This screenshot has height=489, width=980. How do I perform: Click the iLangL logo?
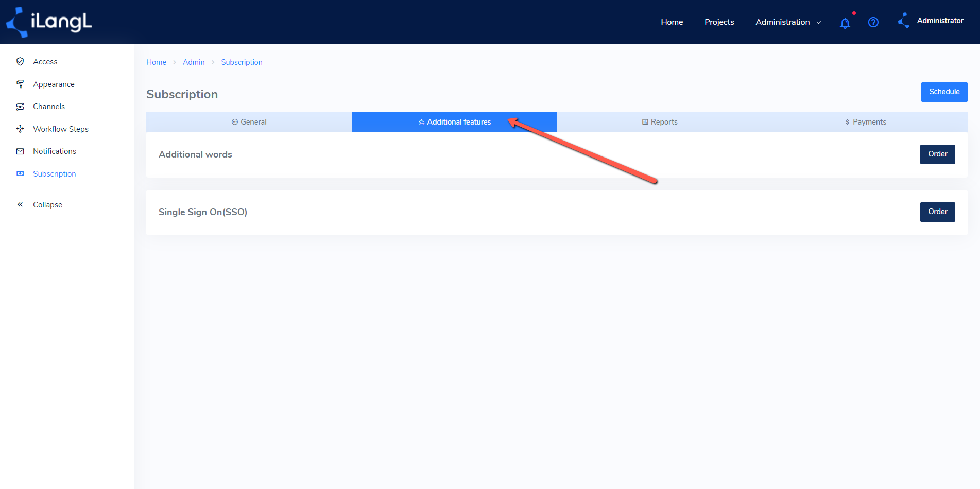click(49, 22)
